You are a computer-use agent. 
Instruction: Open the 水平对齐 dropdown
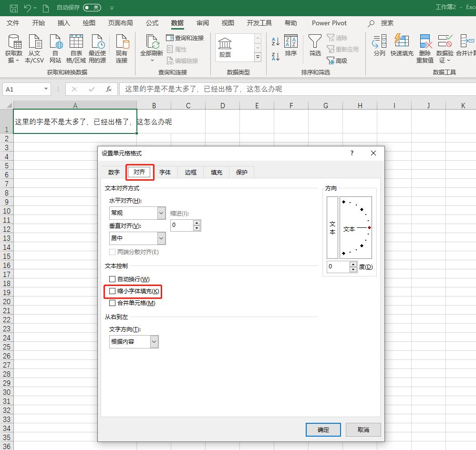(x=161, y=213)
